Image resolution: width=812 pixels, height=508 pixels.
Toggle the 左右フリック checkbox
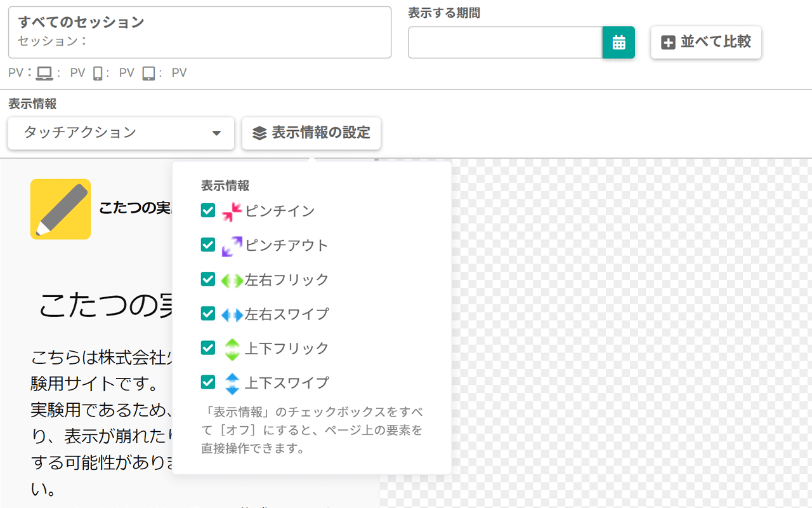click(x=208, y=279)
